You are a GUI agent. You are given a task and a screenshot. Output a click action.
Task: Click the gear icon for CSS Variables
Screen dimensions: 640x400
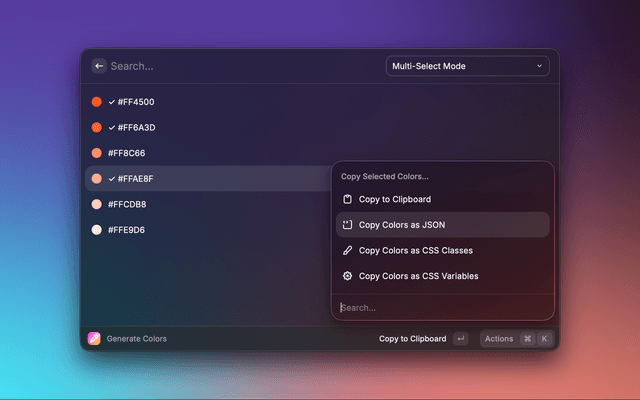pos(347,276)
